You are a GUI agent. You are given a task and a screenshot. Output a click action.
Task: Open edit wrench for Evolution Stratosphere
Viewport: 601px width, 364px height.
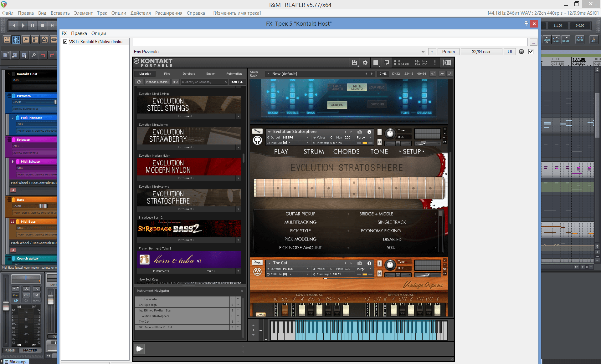(257, 131)
